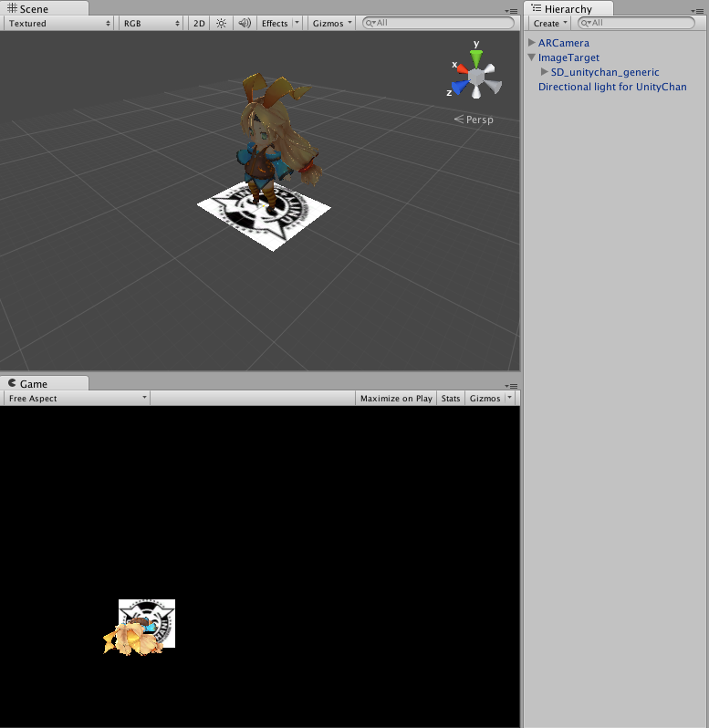Open the RGB render mode dropdown
This screenshot has width=709, height=728.
(151, 23)
